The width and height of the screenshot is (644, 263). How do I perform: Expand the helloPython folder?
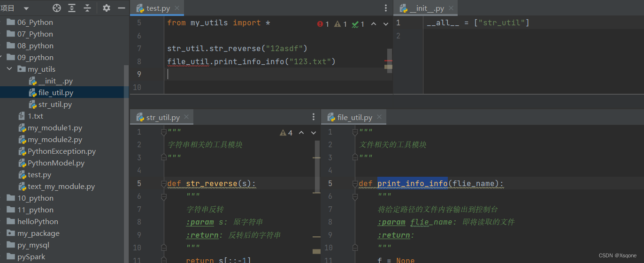(x=38, y=221)
